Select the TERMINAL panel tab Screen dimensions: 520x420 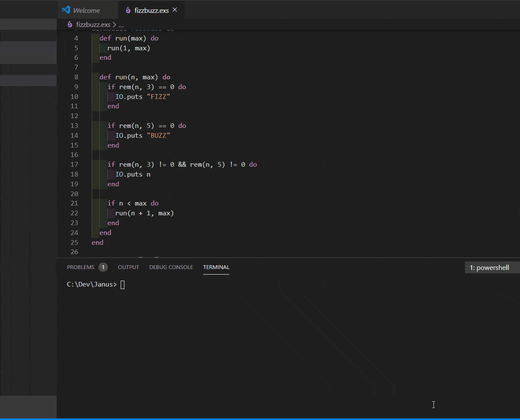216,267
